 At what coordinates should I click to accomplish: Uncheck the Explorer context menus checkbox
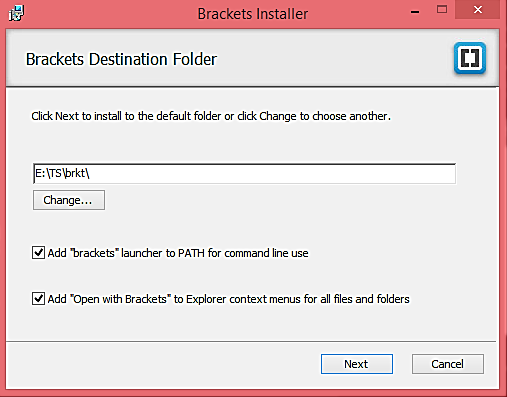pyautogui.click(x=38, y=299)
